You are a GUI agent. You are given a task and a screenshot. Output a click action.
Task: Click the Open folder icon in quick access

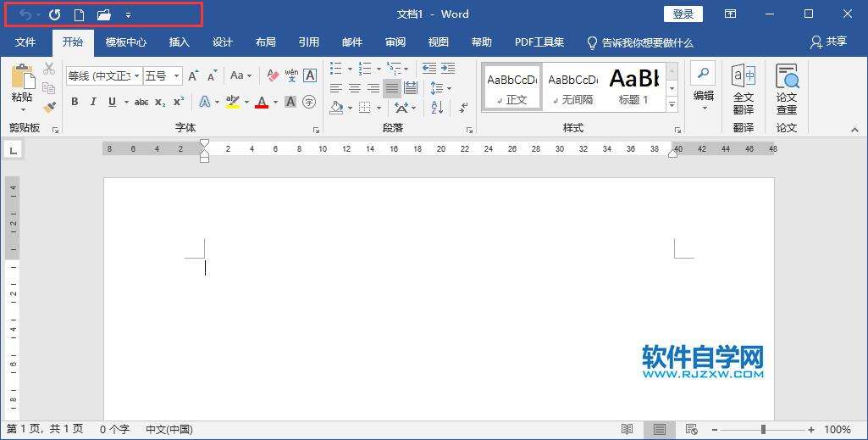coord(104,14)
